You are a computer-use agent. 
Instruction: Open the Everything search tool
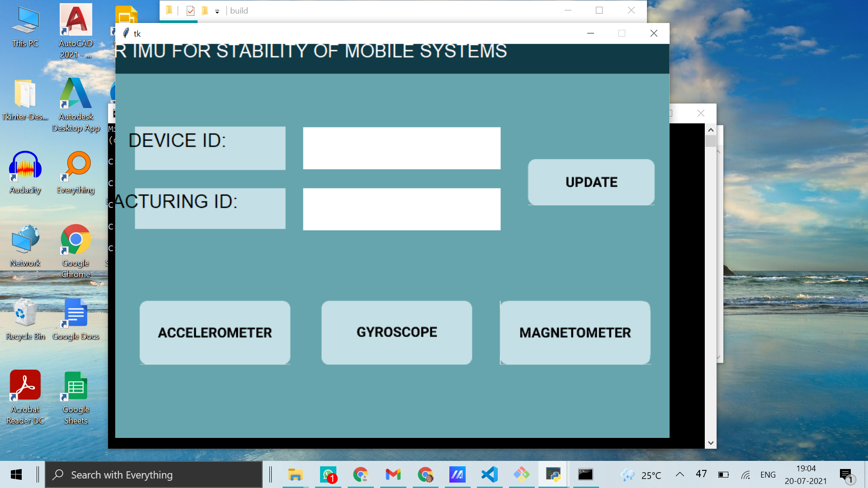(x=75, y=165)
